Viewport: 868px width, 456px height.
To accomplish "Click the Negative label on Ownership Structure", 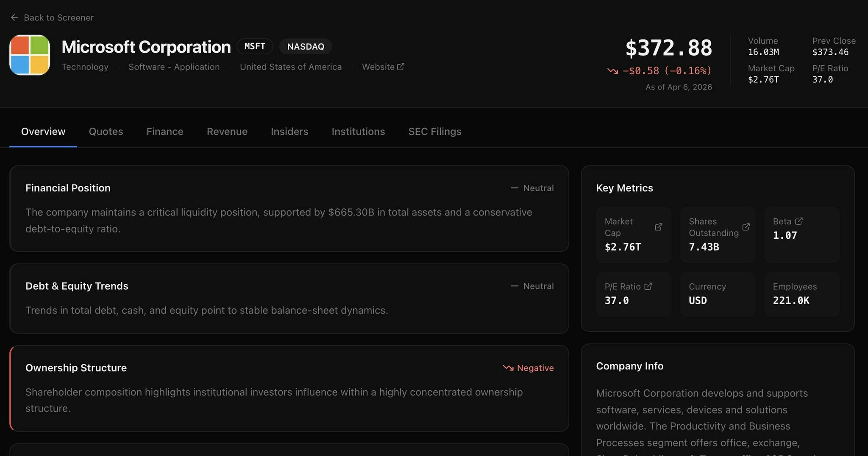I will [535, 368].
